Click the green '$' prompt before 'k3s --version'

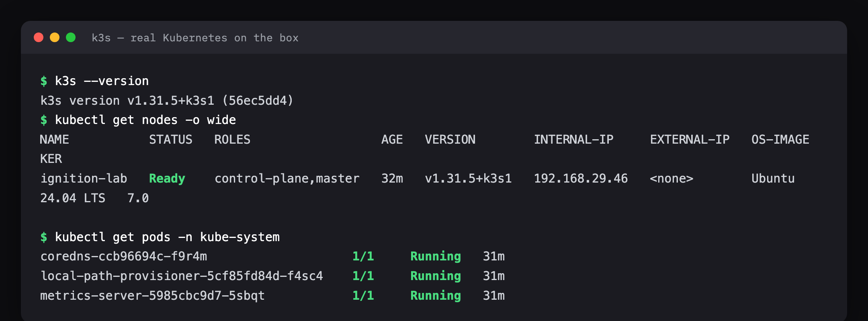pos(44,81)
